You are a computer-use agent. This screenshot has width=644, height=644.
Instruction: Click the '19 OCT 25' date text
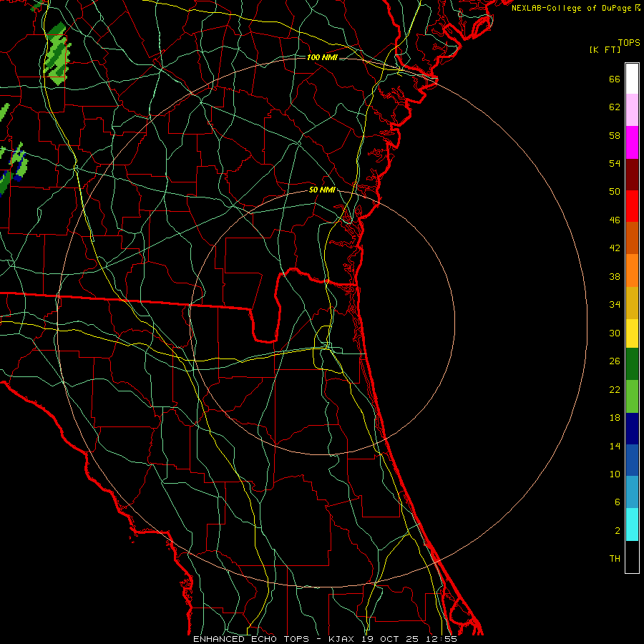point(390,639)
